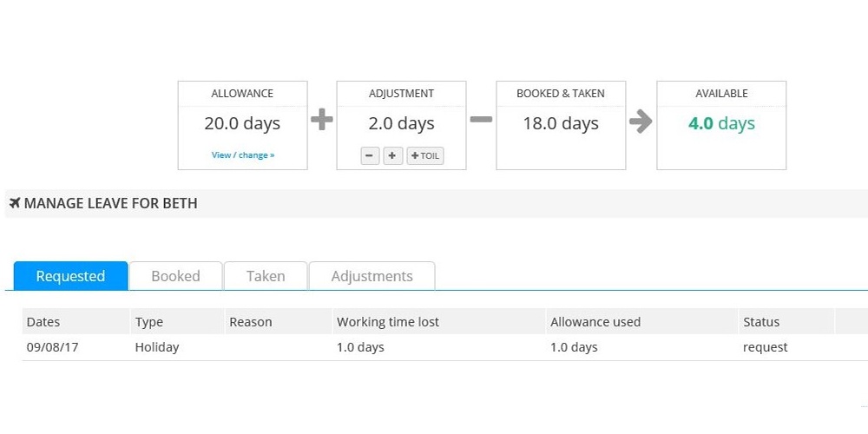Switch to the Booked tab

point(176,276)
